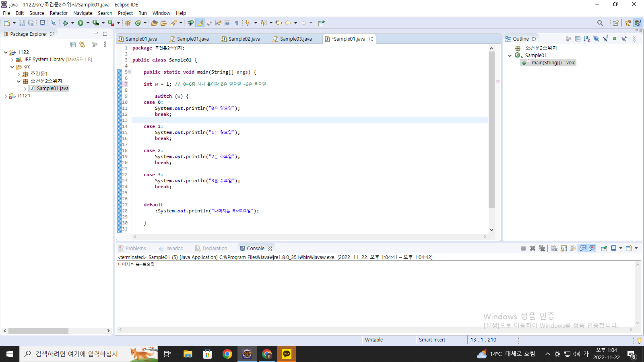Click the Back navigation arrow

[x=288, y=23]
